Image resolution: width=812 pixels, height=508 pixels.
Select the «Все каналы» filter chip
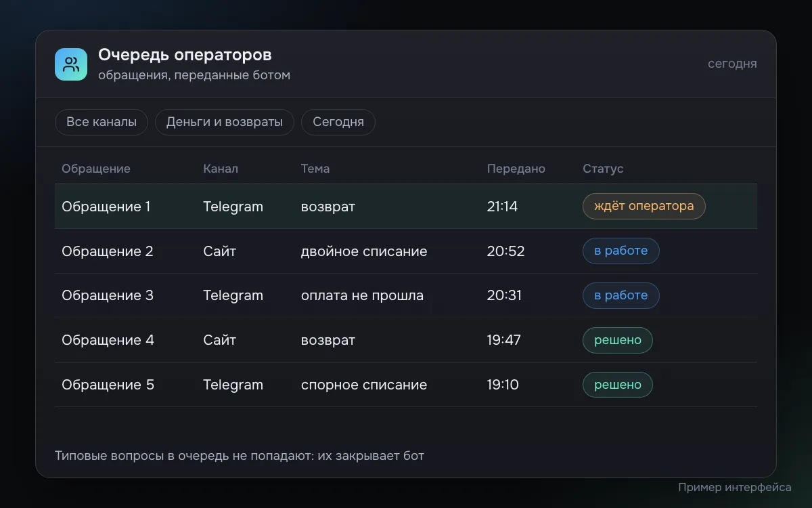click(101, 122)
